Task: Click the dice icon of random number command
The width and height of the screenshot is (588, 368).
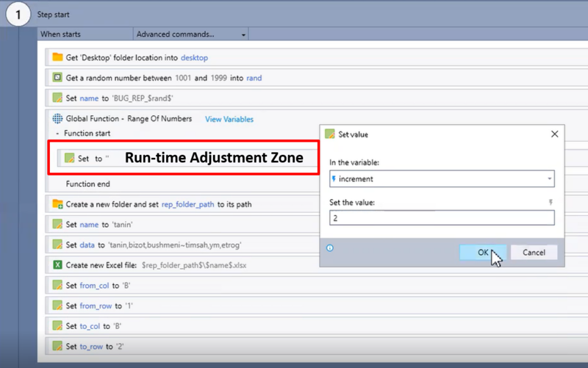Action: coord(57,78)
